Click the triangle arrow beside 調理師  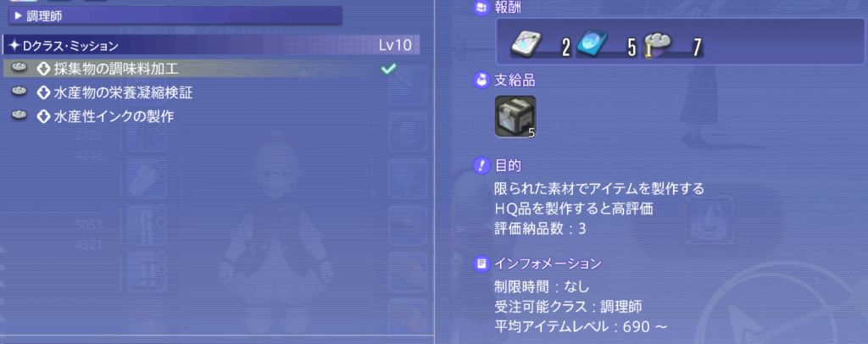pyautogui.click(x=19, y=17)
